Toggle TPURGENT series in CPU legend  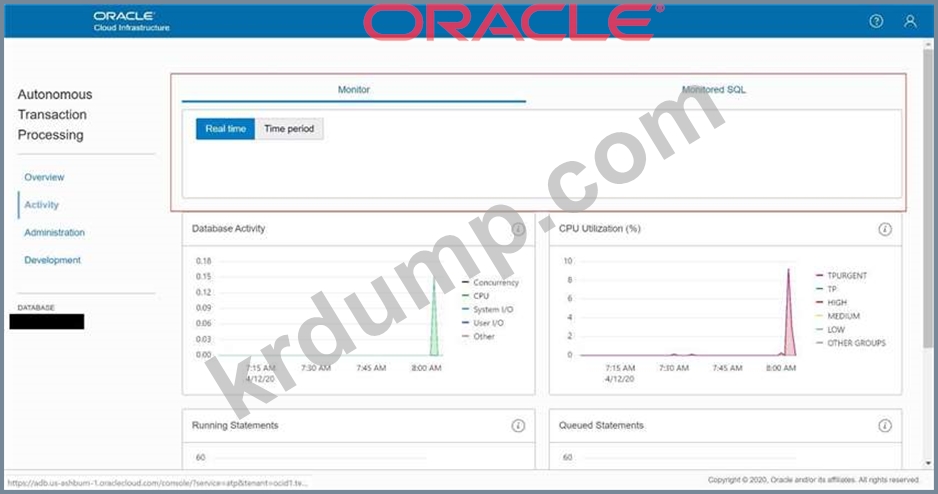tap(841, 276)
